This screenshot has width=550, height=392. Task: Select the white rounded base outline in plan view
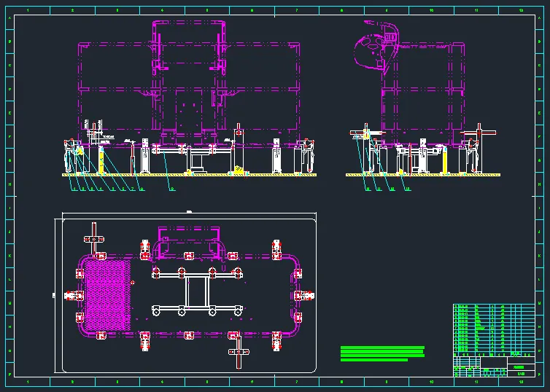tap(190, 295)
